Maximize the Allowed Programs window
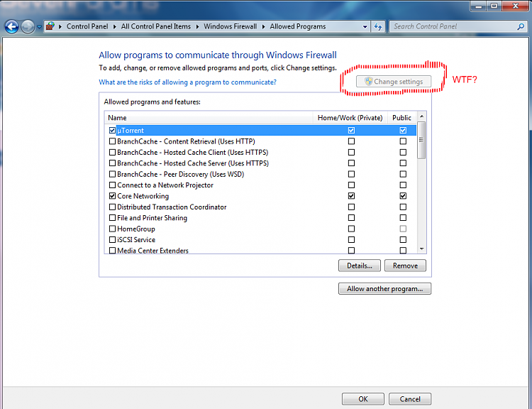The image size is (532, 409). [494, 6]
